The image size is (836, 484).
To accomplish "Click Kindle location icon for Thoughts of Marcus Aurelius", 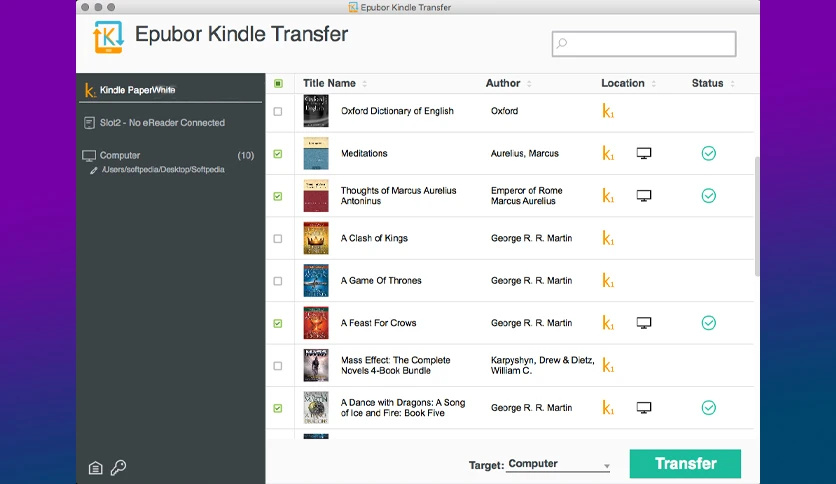I will 608,196.
